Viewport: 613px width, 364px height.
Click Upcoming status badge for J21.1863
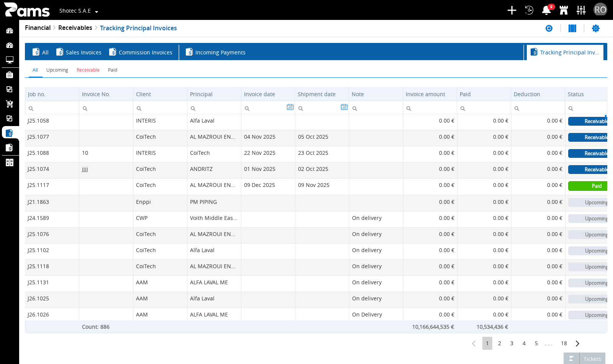[588, 202]
